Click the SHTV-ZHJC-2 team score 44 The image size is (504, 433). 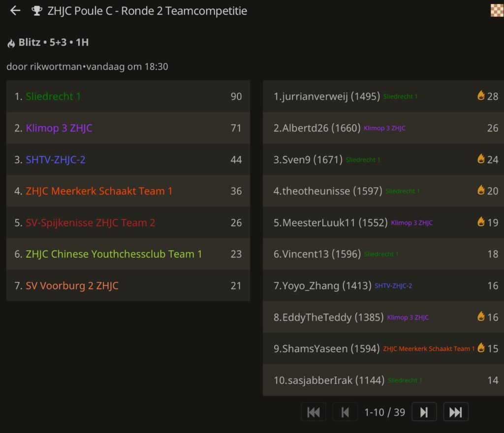click(236, 159)
